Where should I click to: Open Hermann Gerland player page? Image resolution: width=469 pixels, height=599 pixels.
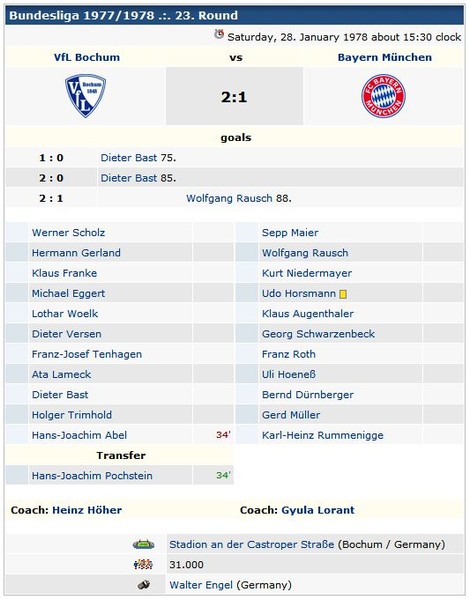[x=76, y=253]
